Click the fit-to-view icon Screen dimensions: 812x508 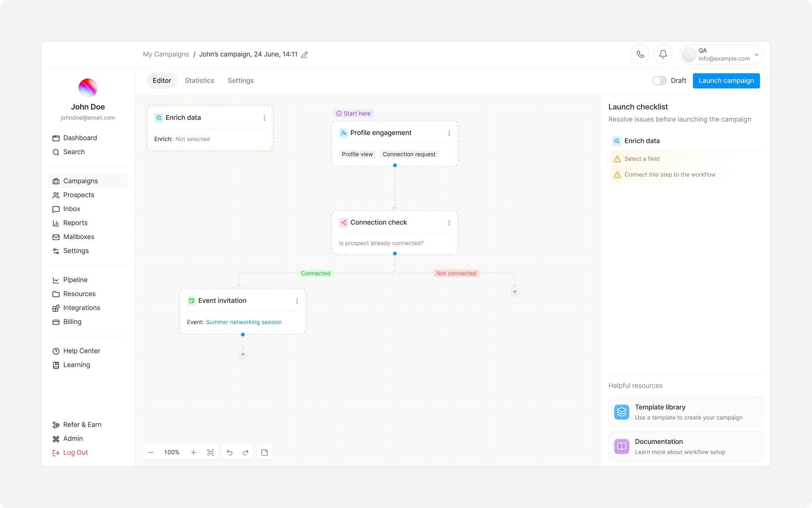(210, 452)
